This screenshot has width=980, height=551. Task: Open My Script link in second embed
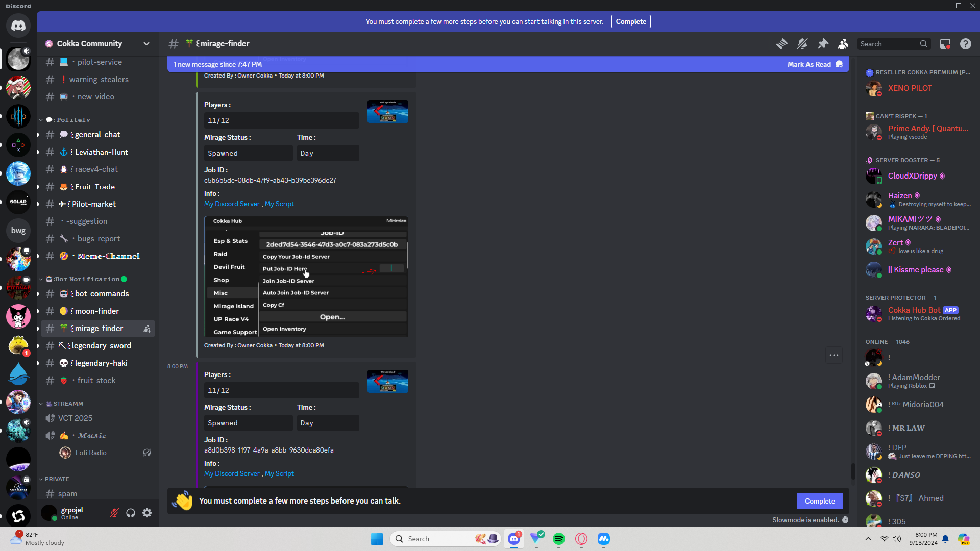[x=279, y=473]
